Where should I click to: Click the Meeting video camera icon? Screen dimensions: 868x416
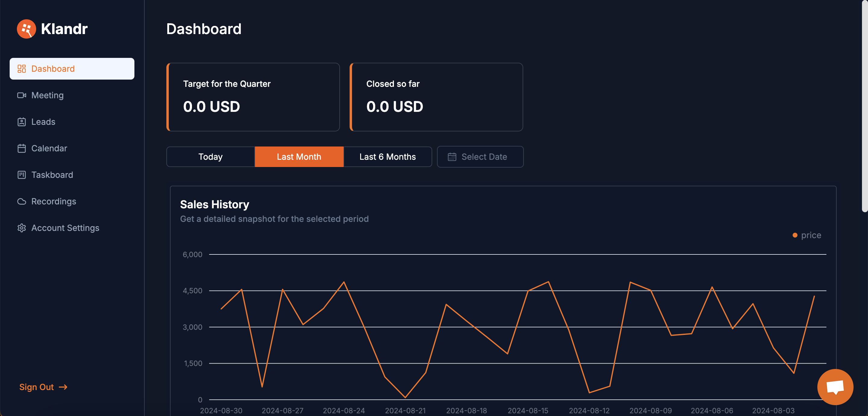[x=22, y=95]
